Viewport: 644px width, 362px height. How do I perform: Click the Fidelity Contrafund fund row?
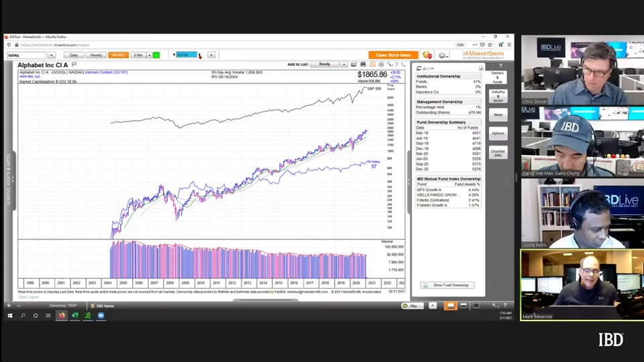447,200
